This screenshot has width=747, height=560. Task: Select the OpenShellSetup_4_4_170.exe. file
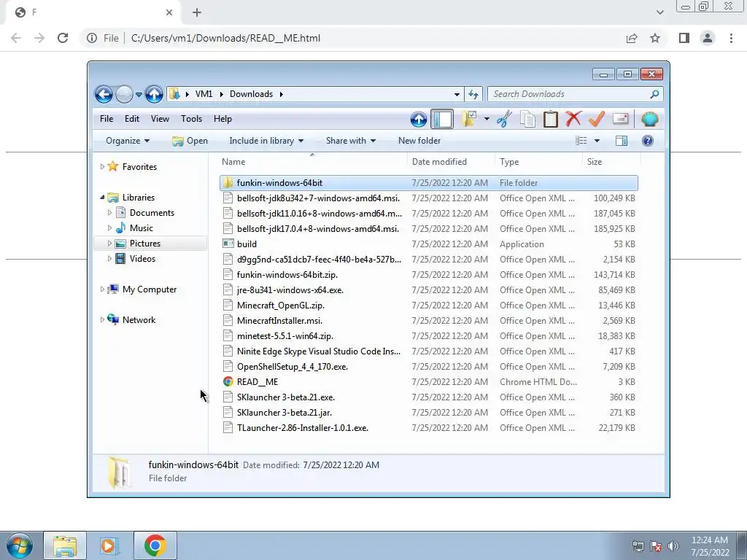click(429, 367)
